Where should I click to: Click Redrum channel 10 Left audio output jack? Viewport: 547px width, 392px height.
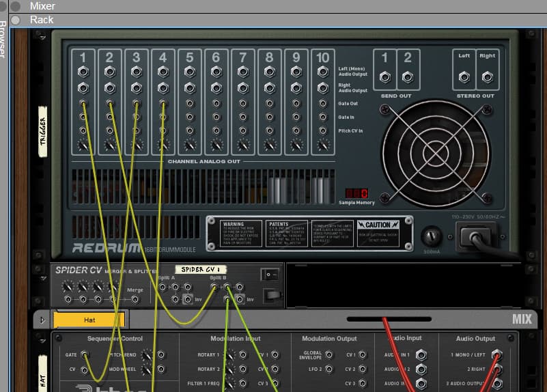pyautogui.click(x=323, y=72)
